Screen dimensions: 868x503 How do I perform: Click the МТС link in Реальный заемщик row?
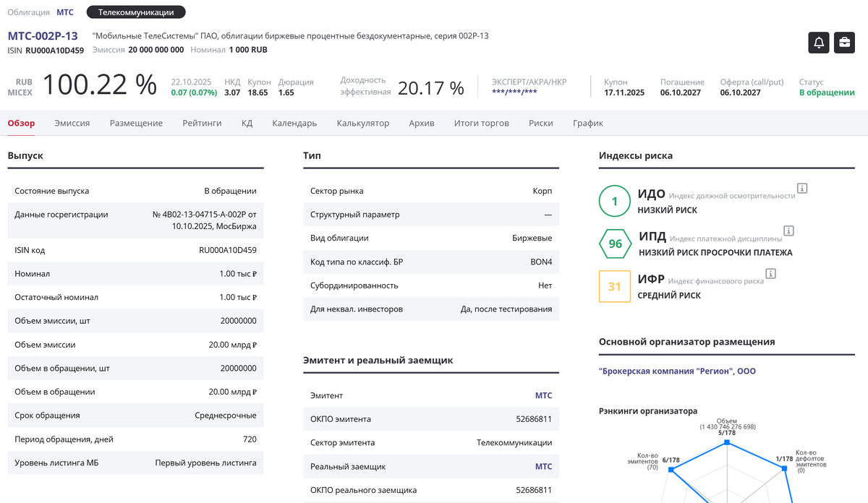(543, 467)
